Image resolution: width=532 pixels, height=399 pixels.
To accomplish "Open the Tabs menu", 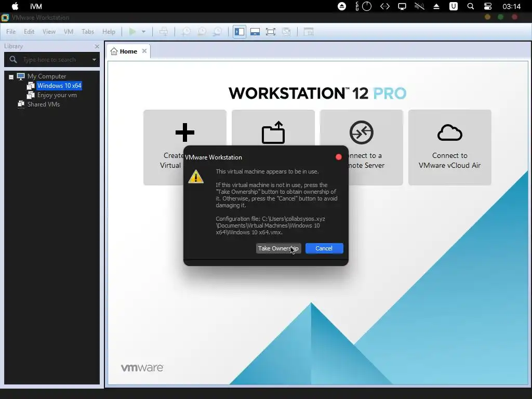I will (x=87, y=32).
